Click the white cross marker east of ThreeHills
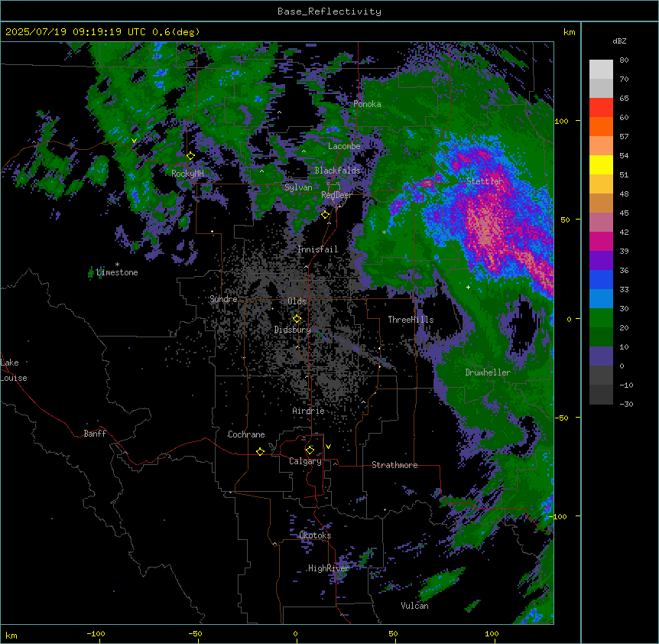The width and height of the screenshot is (659, 644). click(x=468, y=287)
